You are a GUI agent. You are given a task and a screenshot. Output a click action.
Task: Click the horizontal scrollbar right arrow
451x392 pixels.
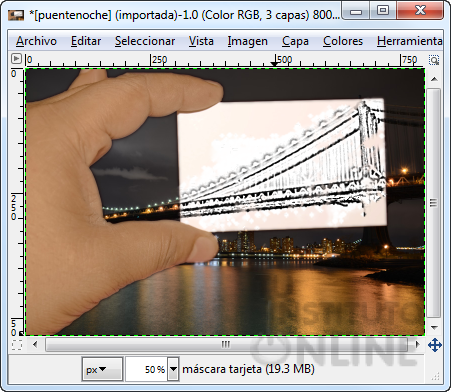[x=417, y=344]
